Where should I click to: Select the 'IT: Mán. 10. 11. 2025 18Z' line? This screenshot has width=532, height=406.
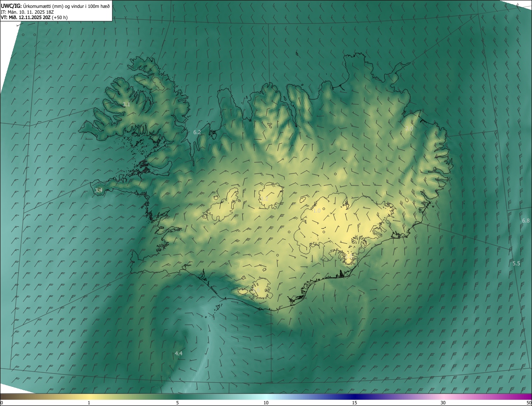(27, 12)
